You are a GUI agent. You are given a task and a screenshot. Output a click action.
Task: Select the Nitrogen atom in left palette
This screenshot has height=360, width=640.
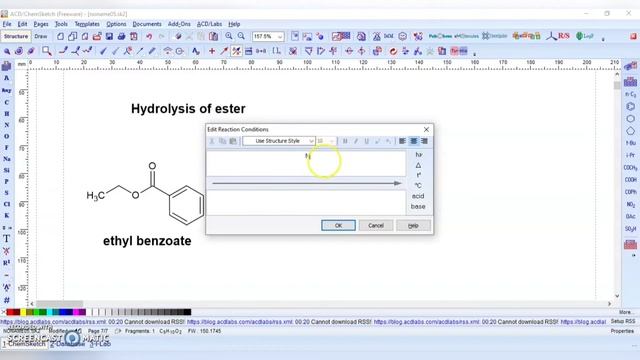7,125
